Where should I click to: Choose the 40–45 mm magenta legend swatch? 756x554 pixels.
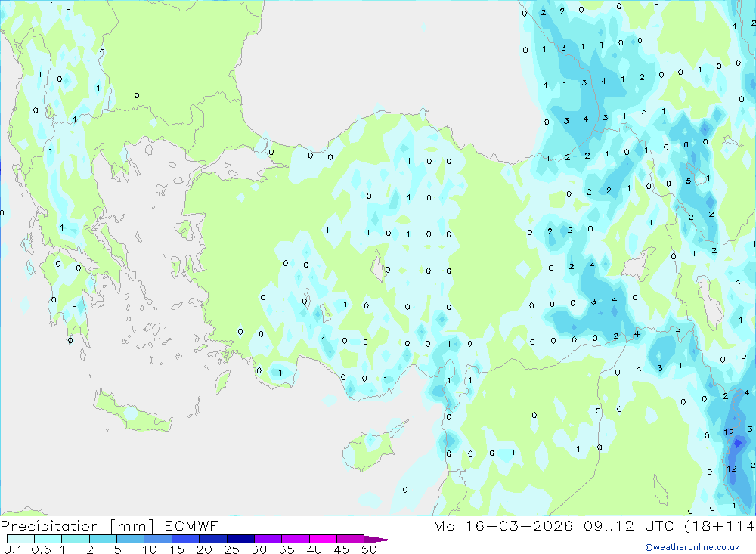tap(323, 539)
